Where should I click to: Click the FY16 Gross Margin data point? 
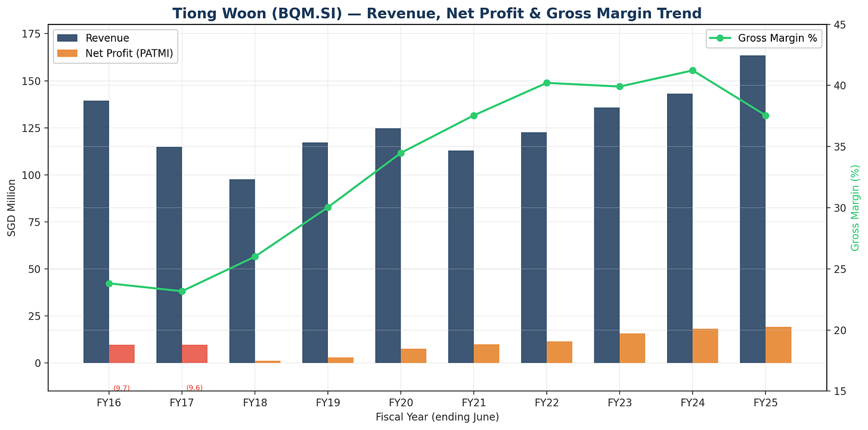coord(109,283)
